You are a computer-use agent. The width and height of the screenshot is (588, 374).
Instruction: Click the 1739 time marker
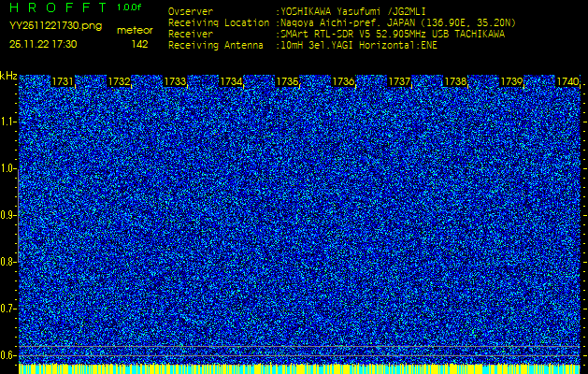pos(511,81)
